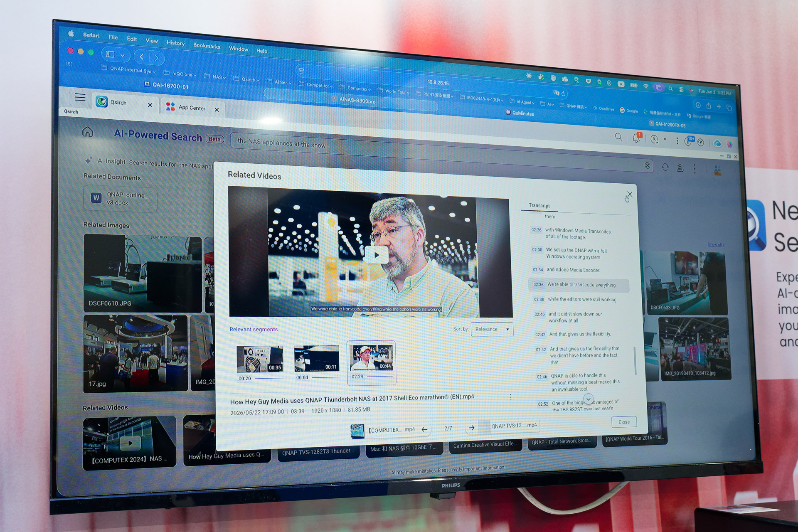Click the magnifier search icon in QTS toolbar
This screenshot has height=532, width=798.
(618, 137)
